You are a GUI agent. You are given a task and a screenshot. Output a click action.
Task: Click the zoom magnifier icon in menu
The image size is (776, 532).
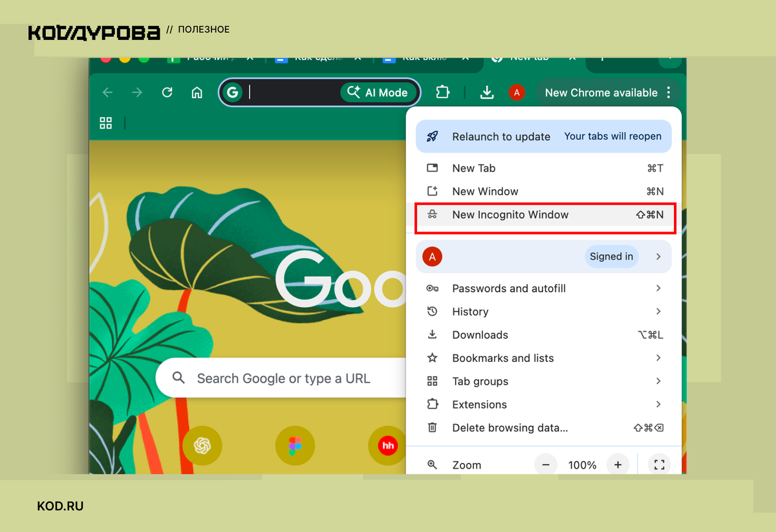coord(433,465)
